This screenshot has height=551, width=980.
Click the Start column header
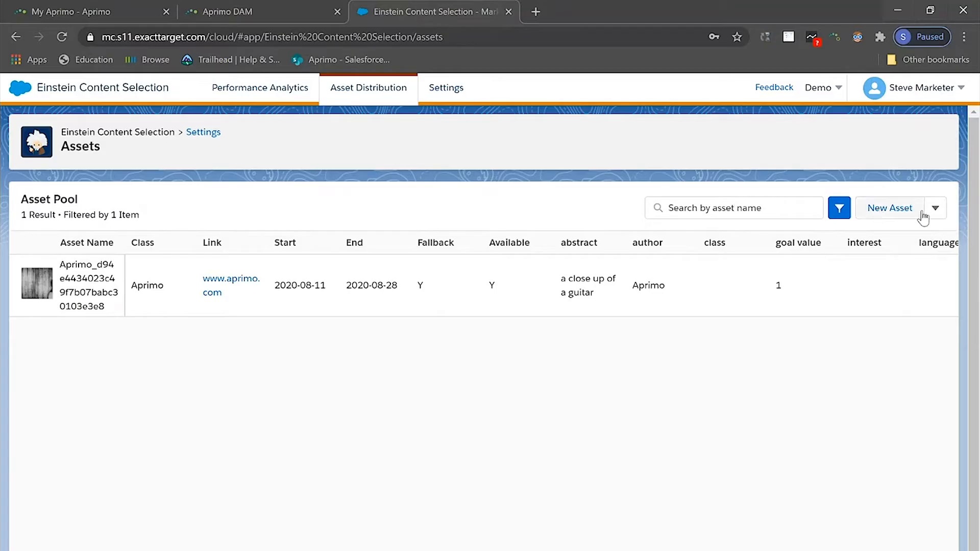coord(285,242)
